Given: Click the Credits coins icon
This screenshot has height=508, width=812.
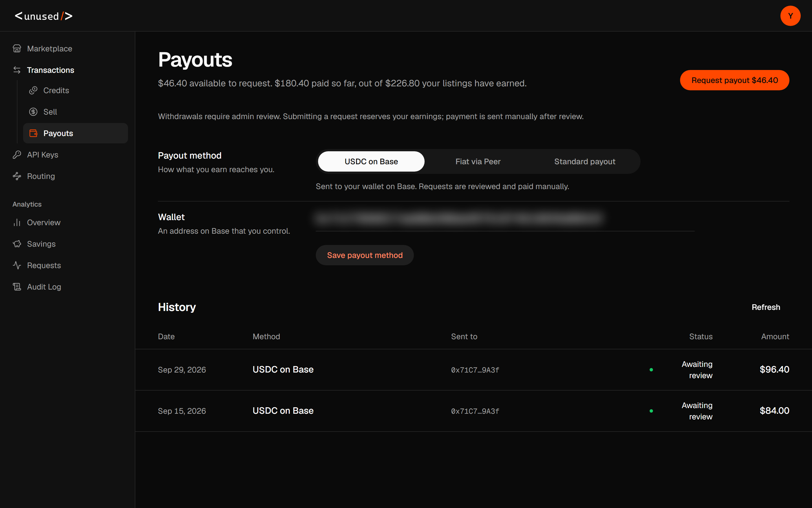Looking at the screenshot, I should (33, 90).
